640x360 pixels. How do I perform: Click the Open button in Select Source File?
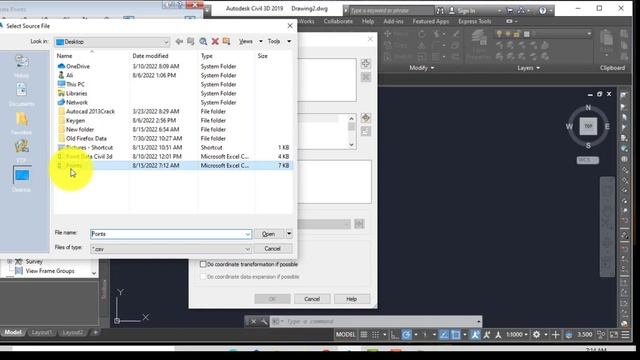tap(268, 234)
